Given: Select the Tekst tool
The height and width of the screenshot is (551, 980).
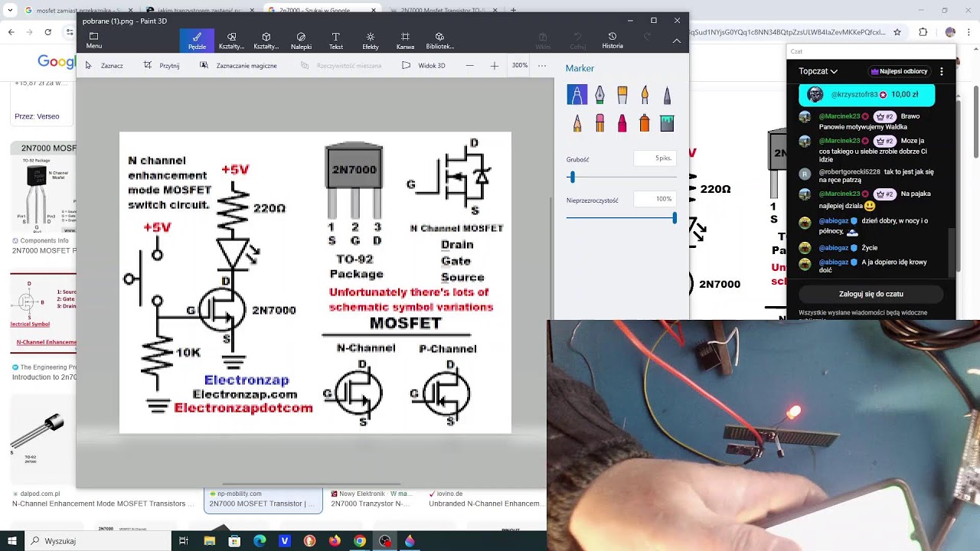Looking at the screenshot, I should [x=335, y=41].
